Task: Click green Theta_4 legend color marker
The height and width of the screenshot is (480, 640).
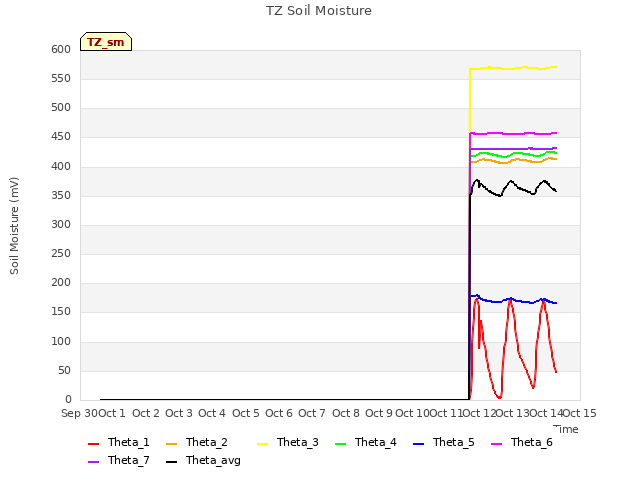Action: [340, 444]
